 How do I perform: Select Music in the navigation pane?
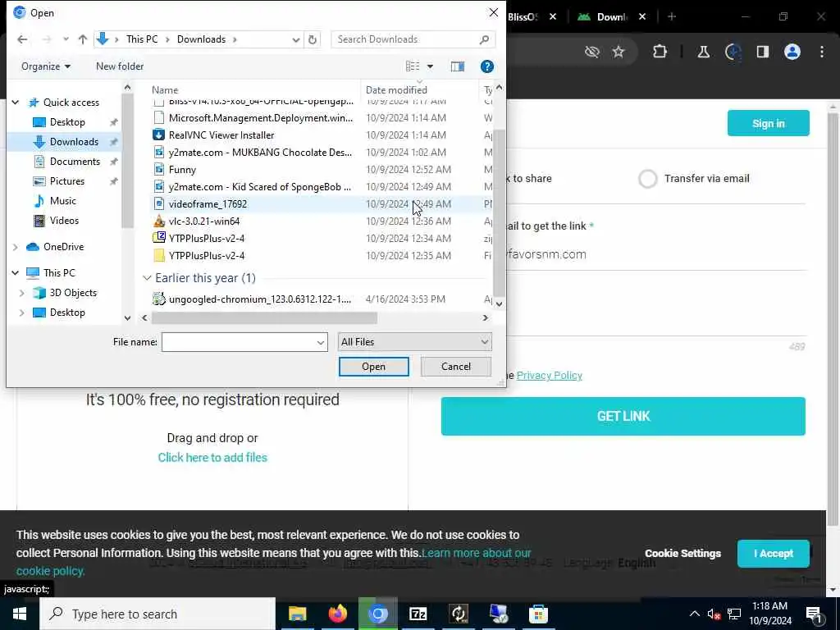pos(62,201)
